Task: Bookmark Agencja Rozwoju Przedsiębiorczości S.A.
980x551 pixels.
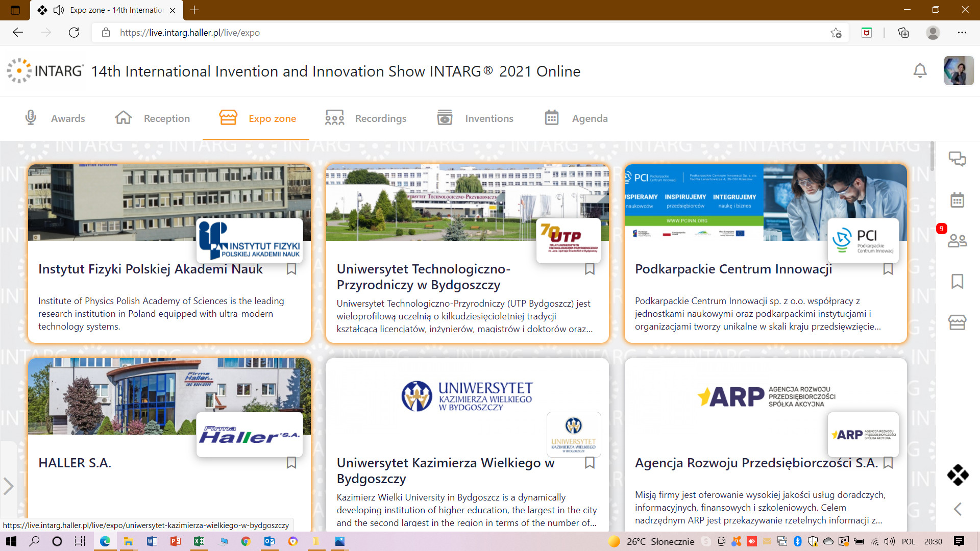Action: 888,463
